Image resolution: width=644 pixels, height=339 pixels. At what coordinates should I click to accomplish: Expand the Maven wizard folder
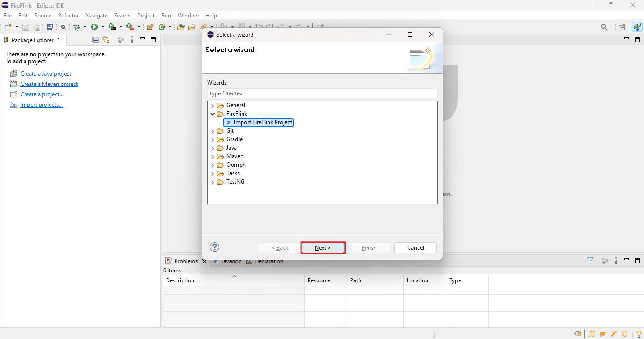[213, 156]
